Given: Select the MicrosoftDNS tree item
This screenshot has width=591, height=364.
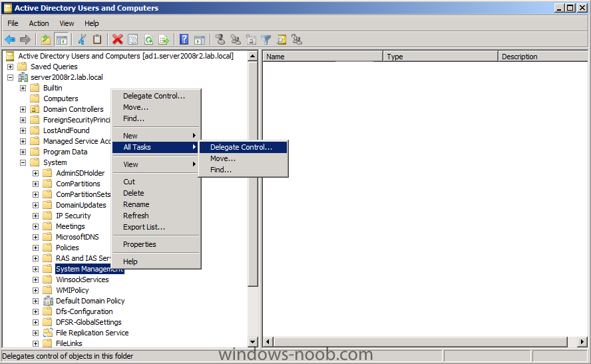Looking at the screenshot, I should [x=77, y=237].
